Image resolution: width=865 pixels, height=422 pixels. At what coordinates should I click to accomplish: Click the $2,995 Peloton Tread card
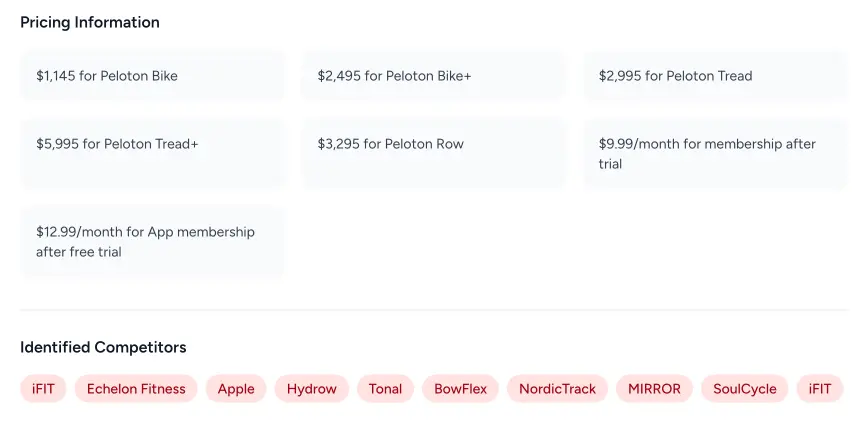pyautogui.click(x=715, y=76)
